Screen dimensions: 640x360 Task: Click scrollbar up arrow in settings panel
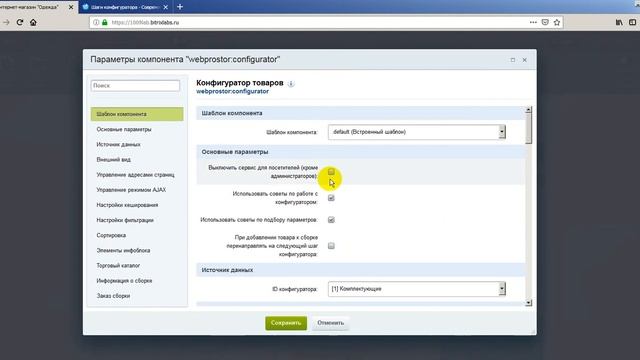[528, 110]
